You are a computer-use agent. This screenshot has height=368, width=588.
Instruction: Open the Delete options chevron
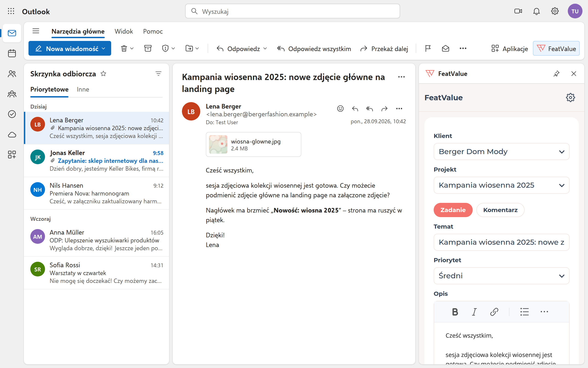click(132, 49)
